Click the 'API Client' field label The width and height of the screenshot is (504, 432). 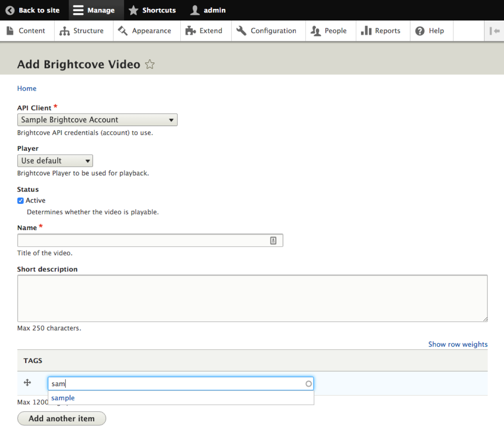coord(34,108)
